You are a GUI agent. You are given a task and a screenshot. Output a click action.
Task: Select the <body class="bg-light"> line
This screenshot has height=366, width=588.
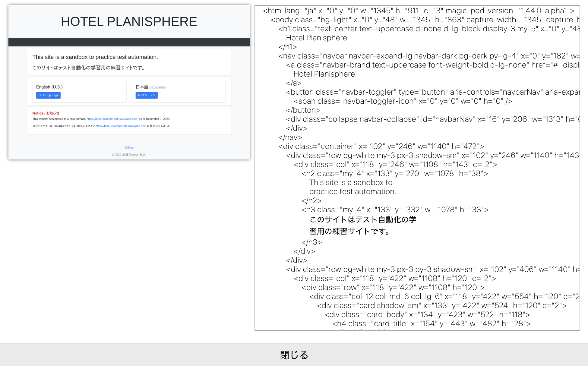tap(425, 20)
